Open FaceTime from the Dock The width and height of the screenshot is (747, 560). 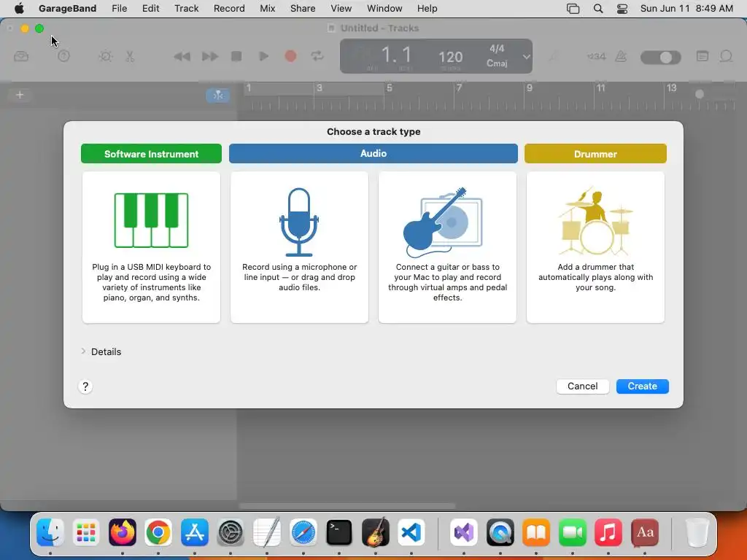[x=572, y=532]
